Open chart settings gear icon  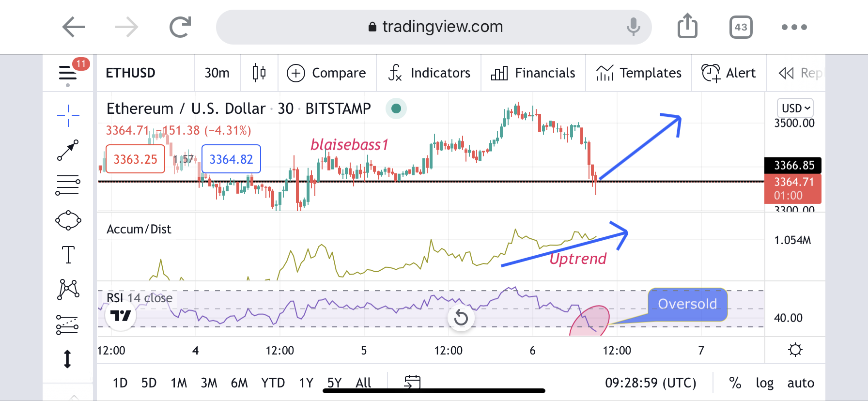click(795, 350)
